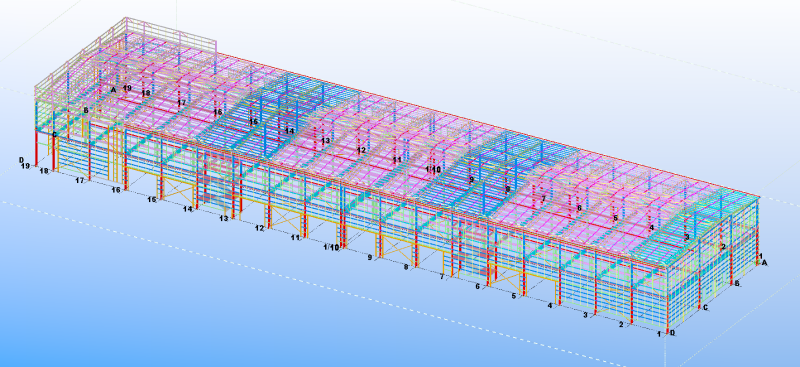Select grid label A at the right rear corner
Viewport: 800px width, 367px height.
[x=764, y=262]
